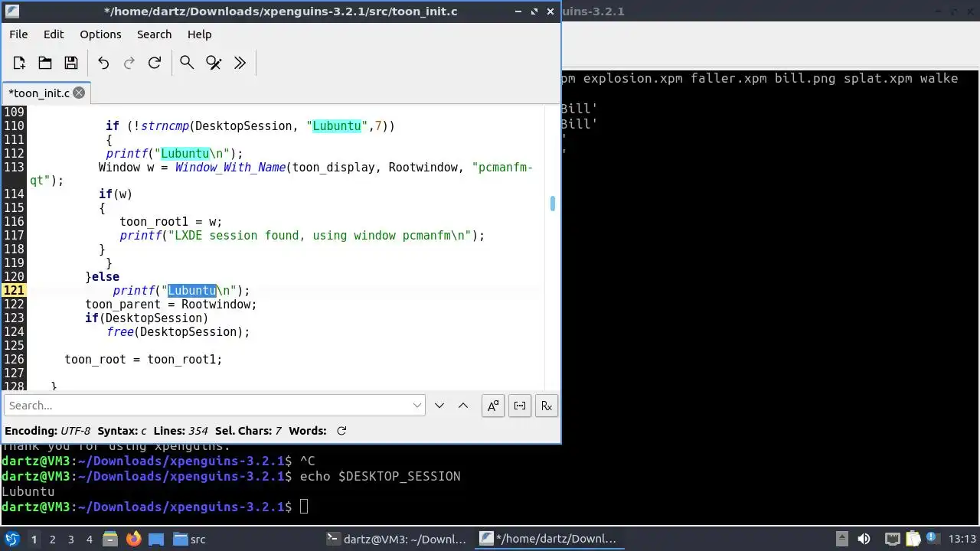Click the Sel. Chars: 7 status entry

point(248,431)
